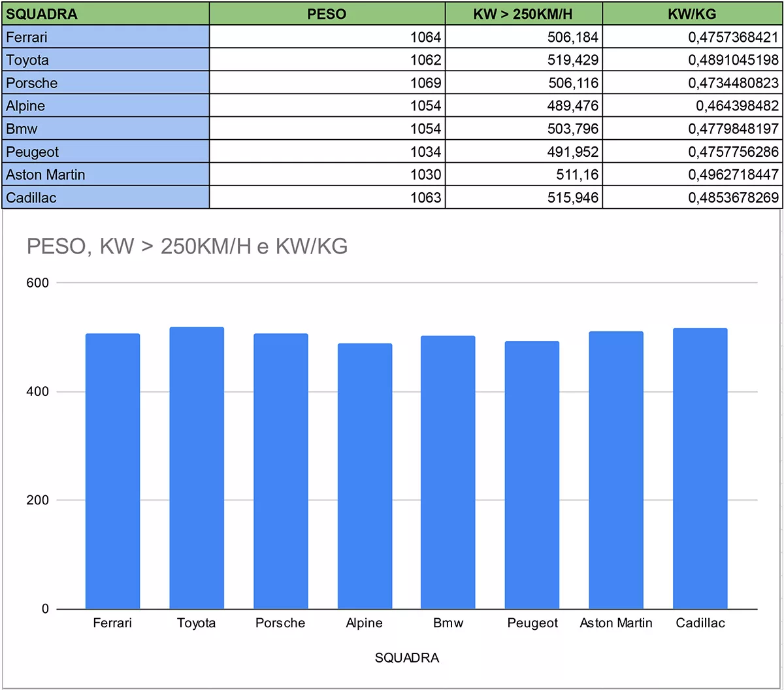The height and width of the screenshot is (690, 784).
Task: Select Porsche power value 506,116
Action: point(523,83)
